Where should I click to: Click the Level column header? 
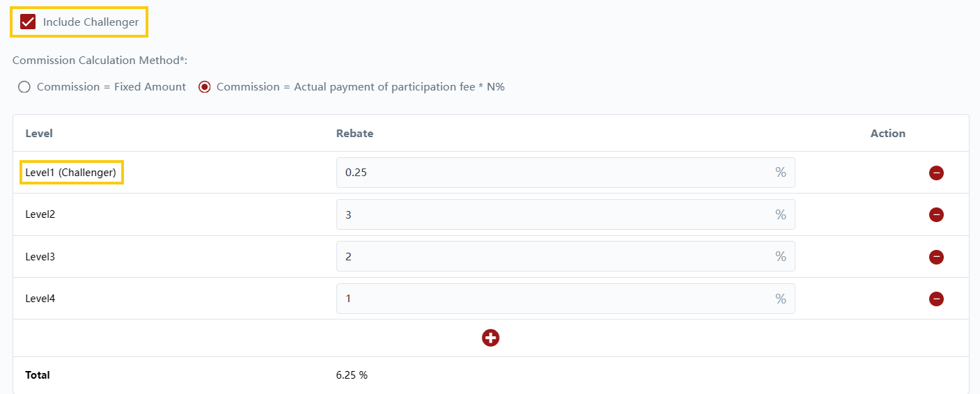pyautogui.click(x=39, y=134)
